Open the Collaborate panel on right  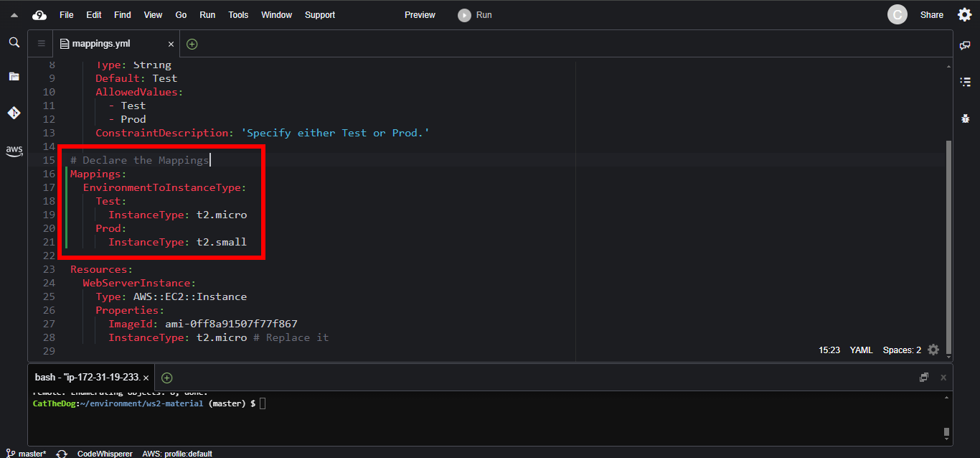pos(965,45)
